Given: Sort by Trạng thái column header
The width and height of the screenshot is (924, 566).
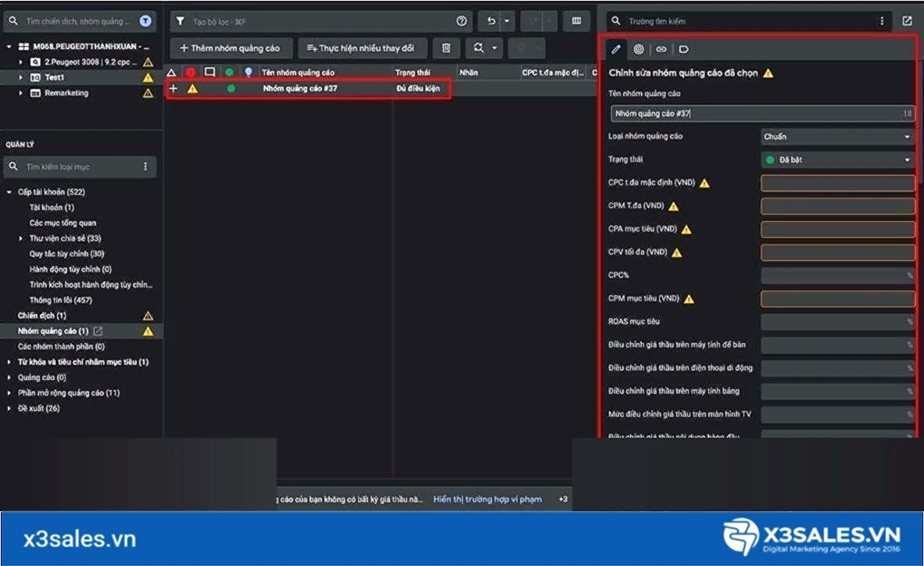Looking at the screenshot, I should pyautogui.click(x=413, y=73).
